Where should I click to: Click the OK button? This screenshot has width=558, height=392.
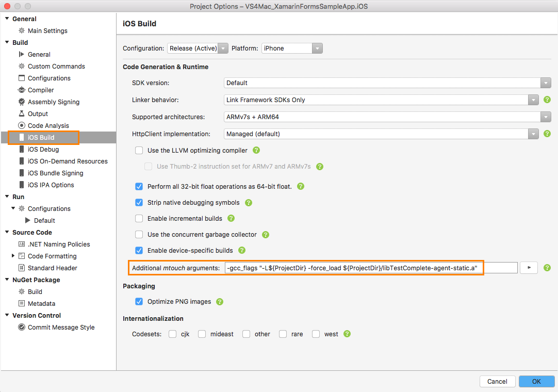(536, 381)
